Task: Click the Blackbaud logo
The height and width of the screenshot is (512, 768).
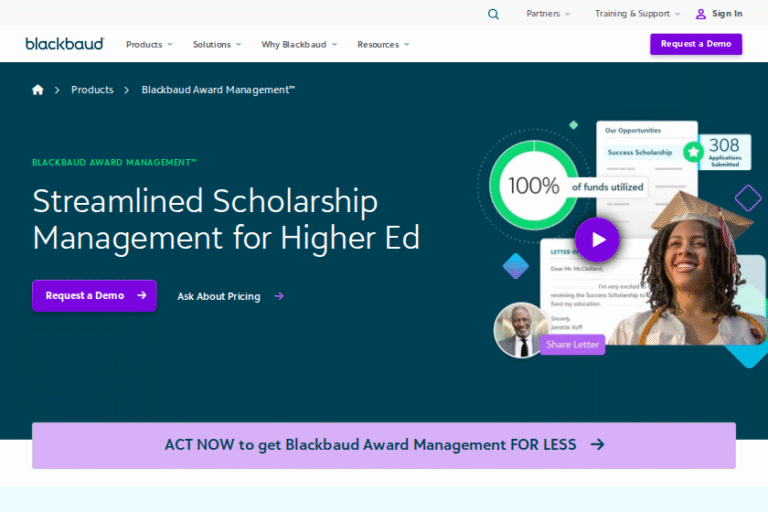Action: 65,44
